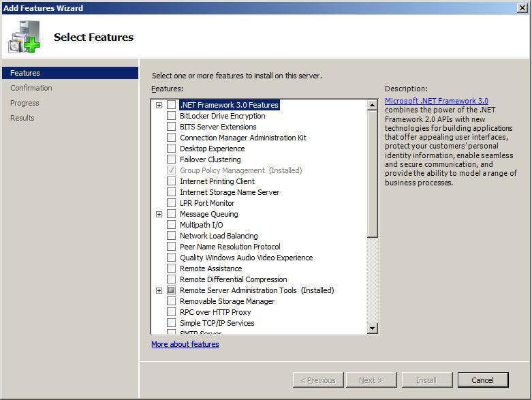532x400 pixels.
Task: Select the Results step in sidebar
Action: point(22,118)
